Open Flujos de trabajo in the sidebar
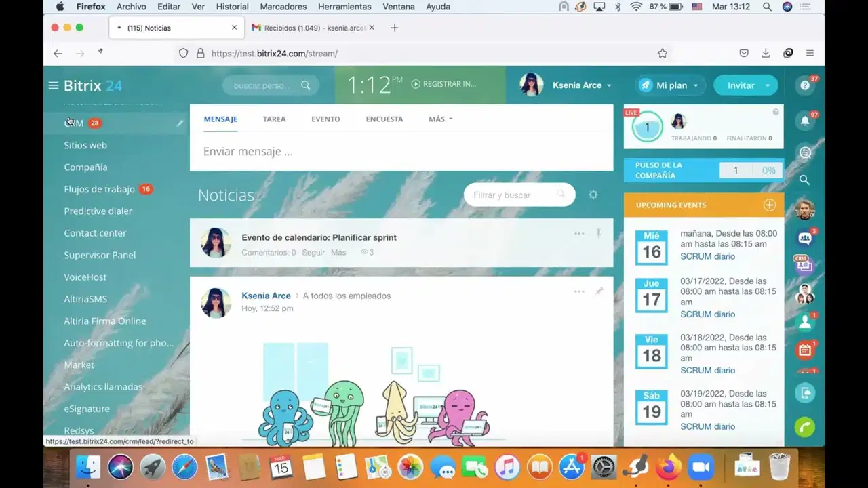Image resolution: width=868 pixels, height=488 pixels. pyautogui.click(x=100, y=189)
